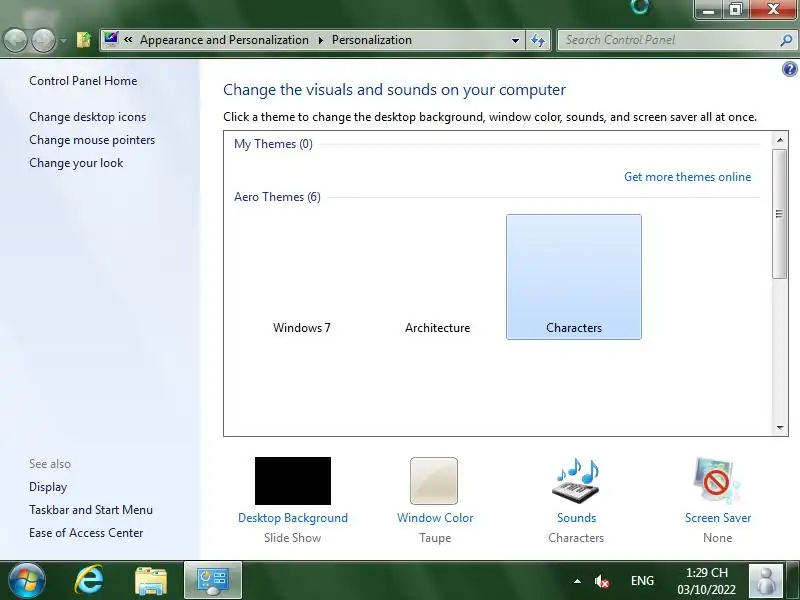This screenshot has width=800, height=600.
Task: Open the Display link
Action: (x=48, y=487)
